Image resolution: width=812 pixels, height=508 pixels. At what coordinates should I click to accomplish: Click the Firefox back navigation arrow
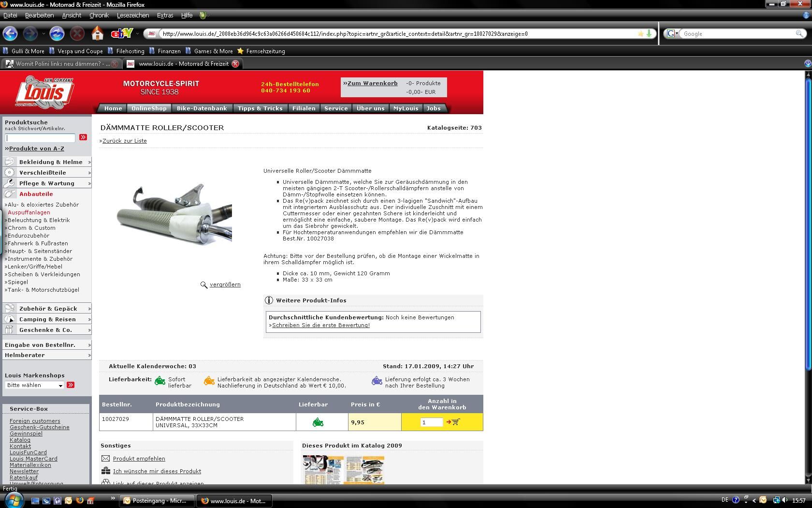click(10, 33)
